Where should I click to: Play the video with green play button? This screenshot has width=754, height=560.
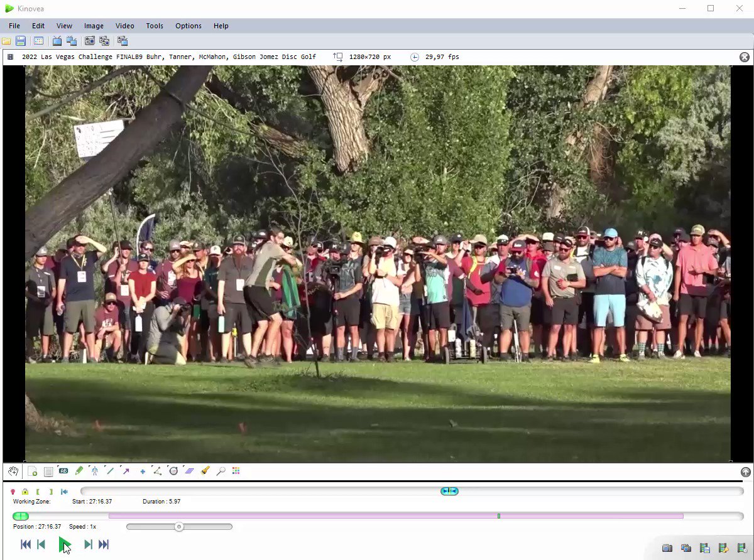point(64,545)
